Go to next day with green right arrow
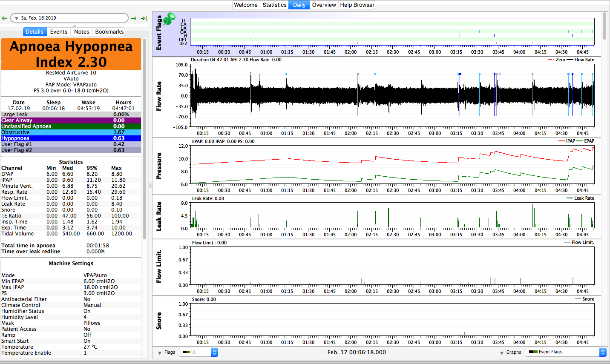 [x=134, y=18]
